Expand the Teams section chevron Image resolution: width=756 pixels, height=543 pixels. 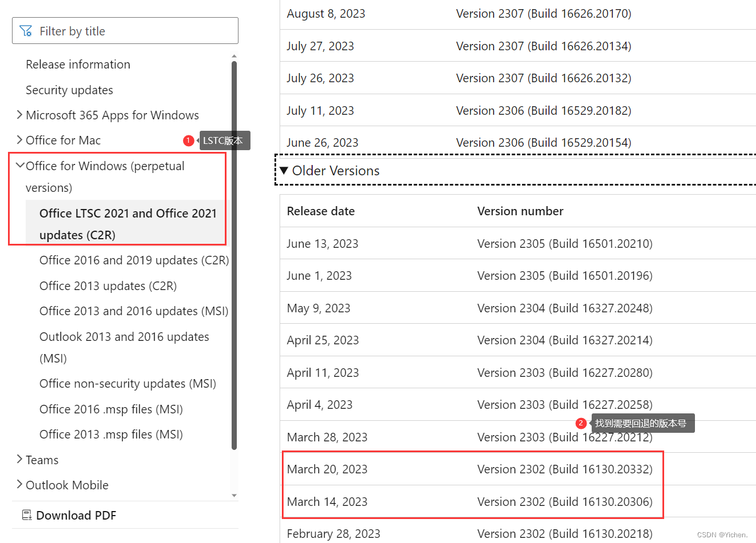click(19, 460)
